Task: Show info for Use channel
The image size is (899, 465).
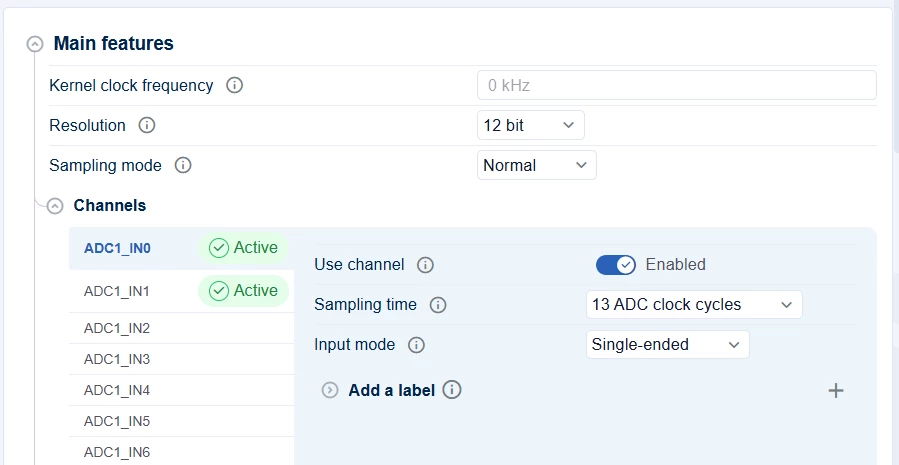Action: (x=425, y=265)
